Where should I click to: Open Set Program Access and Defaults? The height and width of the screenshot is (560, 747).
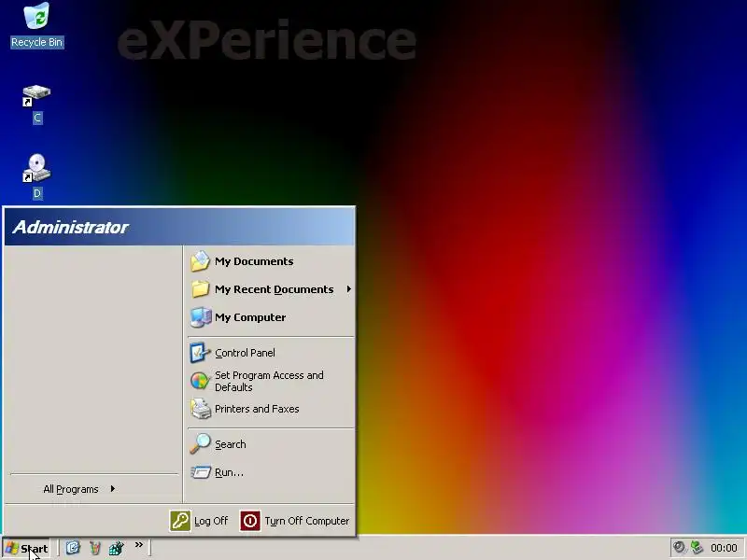pyautogui.click(x=271, y=381)
